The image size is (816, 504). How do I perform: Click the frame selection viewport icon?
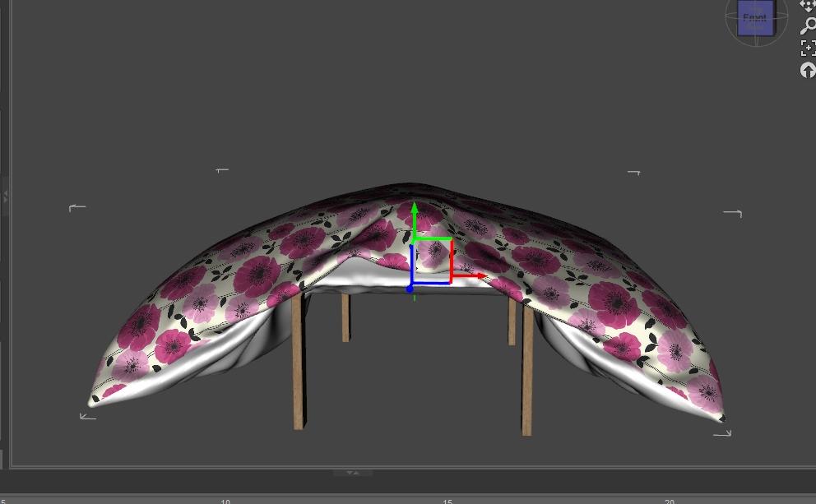[x=809, y=48]
